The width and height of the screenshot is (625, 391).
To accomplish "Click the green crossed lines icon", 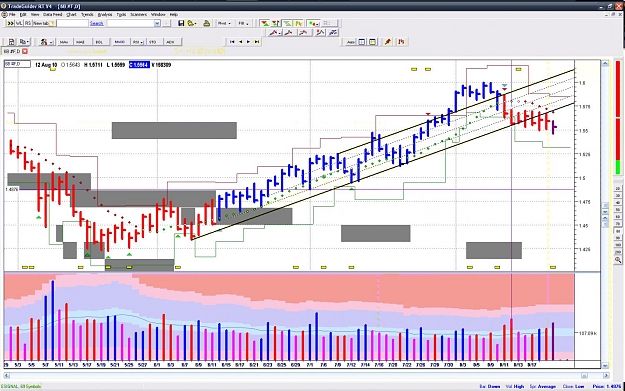I will click(287, 24).
